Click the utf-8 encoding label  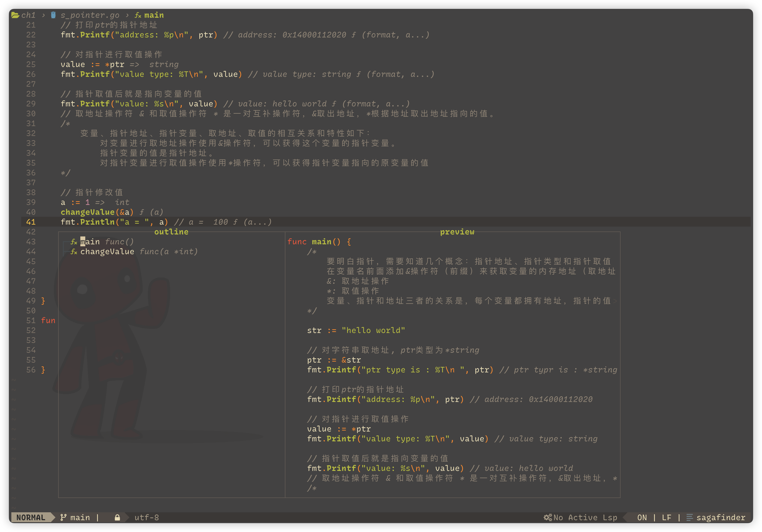[146, 517]
